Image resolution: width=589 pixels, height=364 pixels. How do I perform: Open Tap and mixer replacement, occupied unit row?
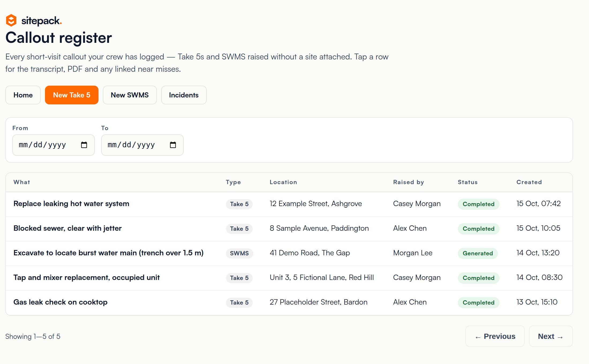pos(289,278)
